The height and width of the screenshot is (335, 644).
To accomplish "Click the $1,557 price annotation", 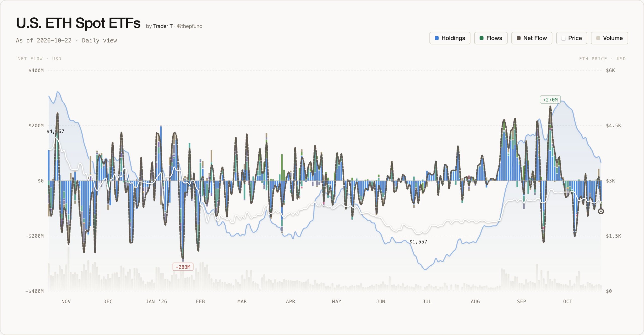I will coord(418,242).
